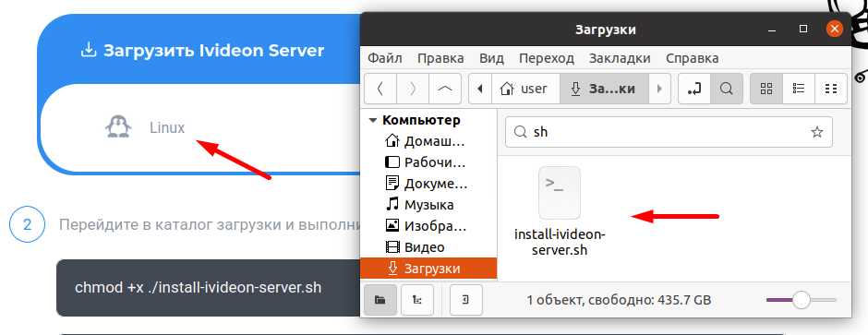Save search with the star icon
The image size is (868, 335).
tap(816, 132)
